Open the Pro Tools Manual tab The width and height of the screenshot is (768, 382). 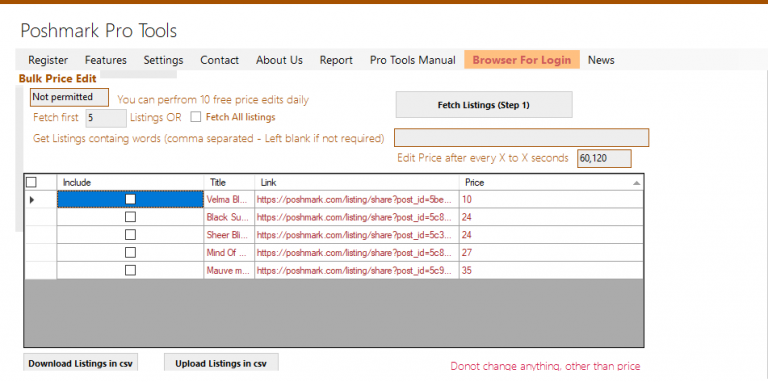click(412, 60)
